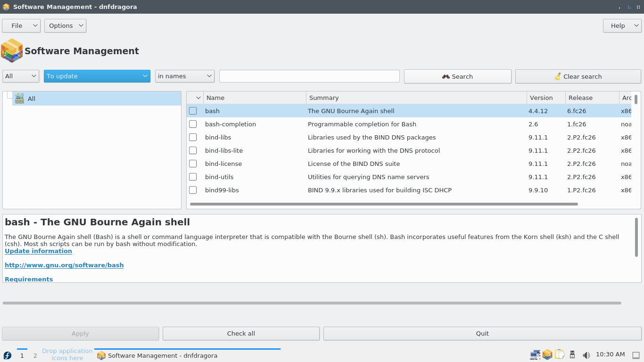Enable the bind-utils package checkbox
Screen dimensions: 644x362
pos(193,177)
